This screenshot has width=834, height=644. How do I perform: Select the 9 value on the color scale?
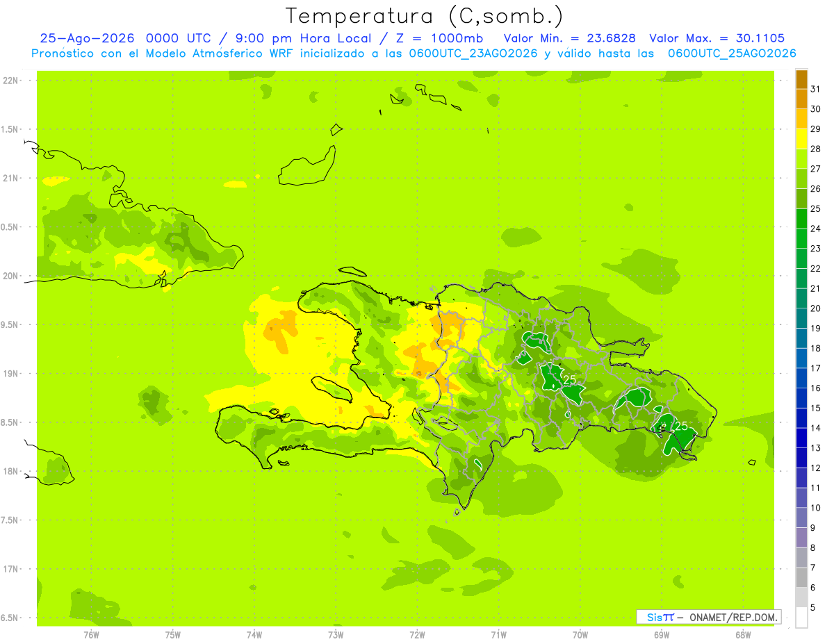click(x=813, y=528)
